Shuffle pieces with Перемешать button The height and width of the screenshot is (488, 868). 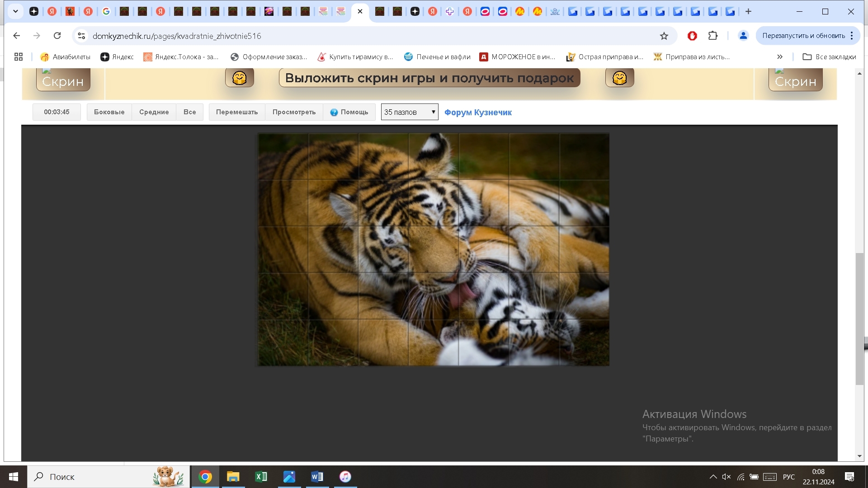click(237, 112)
